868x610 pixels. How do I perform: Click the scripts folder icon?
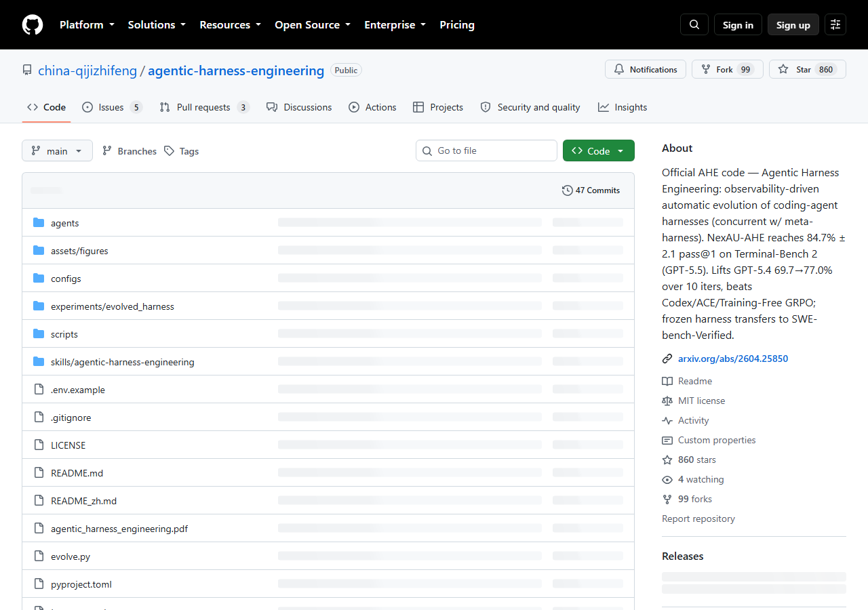[x=39, y=334]
